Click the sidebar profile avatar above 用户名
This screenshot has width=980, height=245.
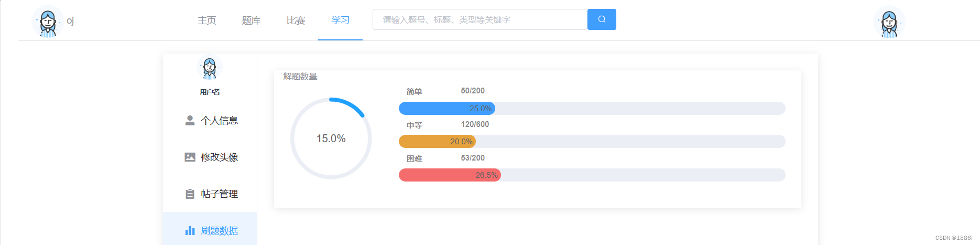click(210, 68)
